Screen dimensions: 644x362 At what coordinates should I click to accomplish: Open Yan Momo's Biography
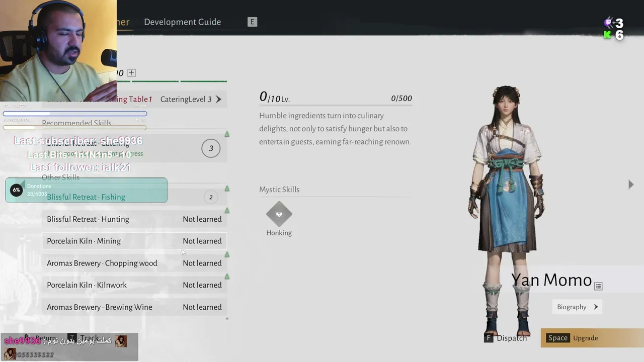click(578, 307)
